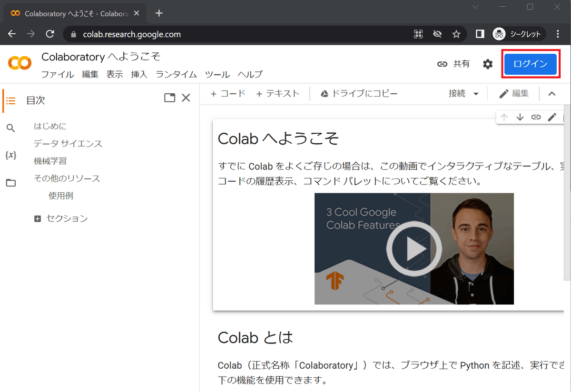
Task: Reload the page in browser
Action: tap(49, 34)
